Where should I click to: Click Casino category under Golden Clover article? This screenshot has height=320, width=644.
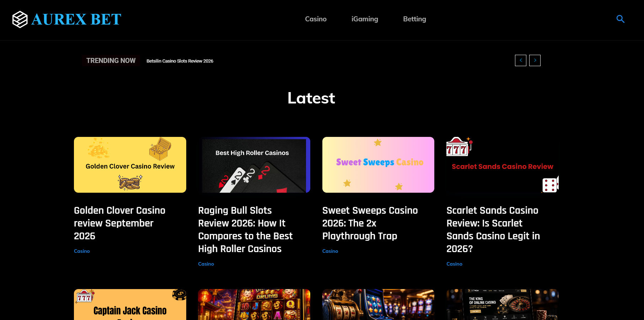click(x=82, y=251)
